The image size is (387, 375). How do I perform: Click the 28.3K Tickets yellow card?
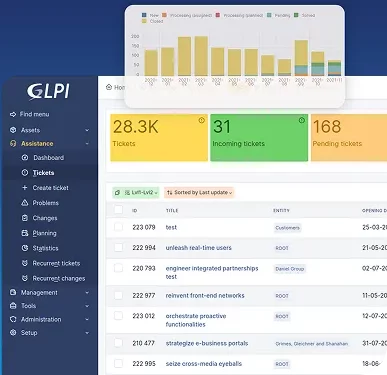(x=159, y=138)
